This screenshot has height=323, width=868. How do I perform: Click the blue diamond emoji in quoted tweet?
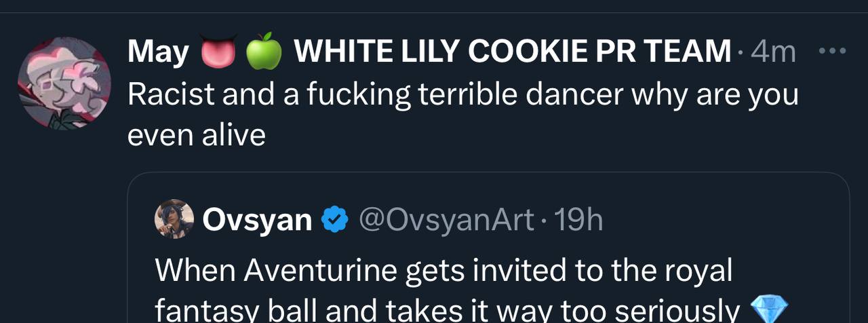tap(766, 309)
